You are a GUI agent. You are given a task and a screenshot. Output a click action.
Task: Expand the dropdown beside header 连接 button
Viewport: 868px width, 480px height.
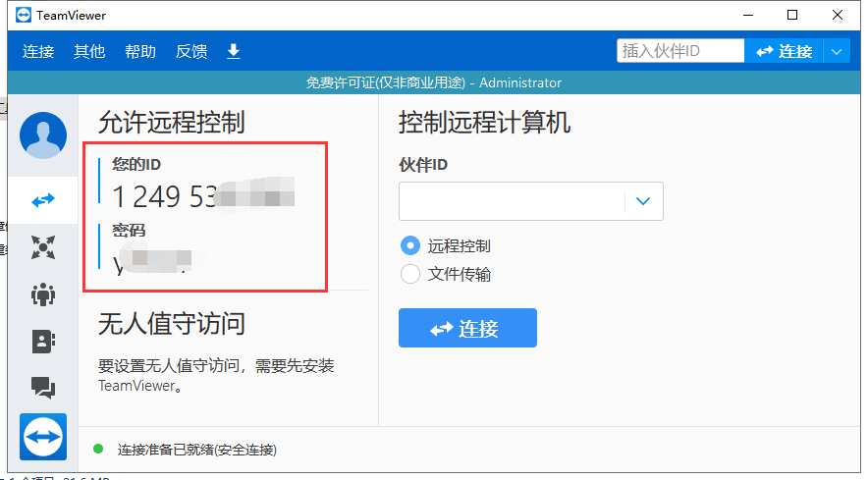[837, 51]
